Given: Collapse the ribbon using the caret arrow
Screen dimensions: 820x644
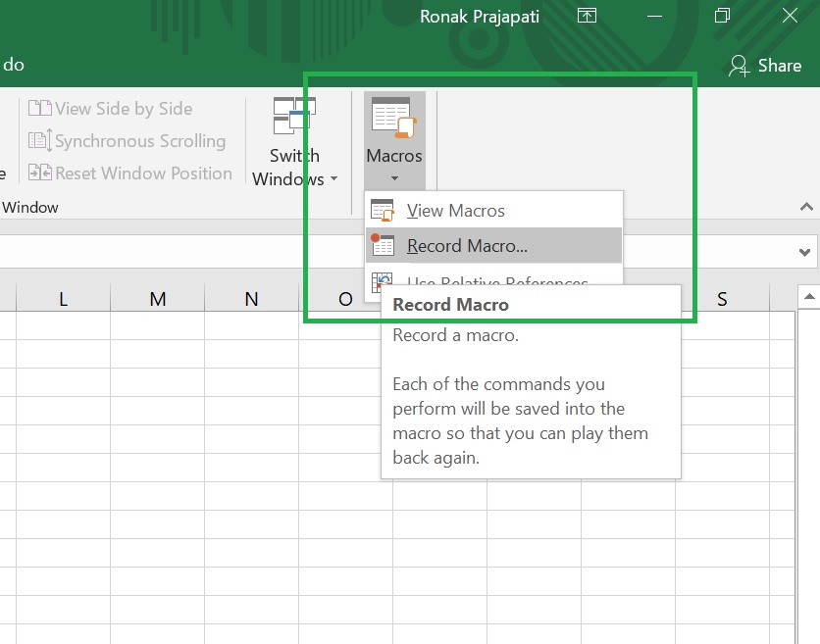Looking at the screenshot, I should click(806, 207).
